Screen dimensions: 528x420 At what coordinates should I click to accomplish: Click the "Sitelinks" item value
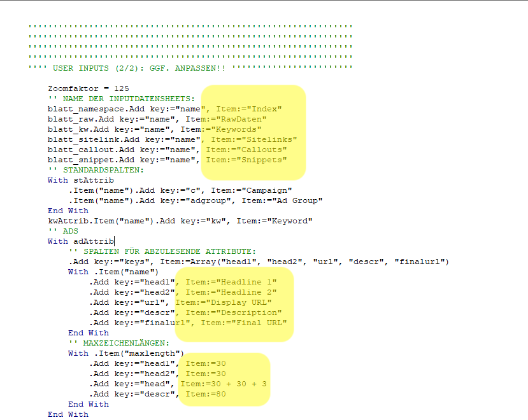[274, 139]
